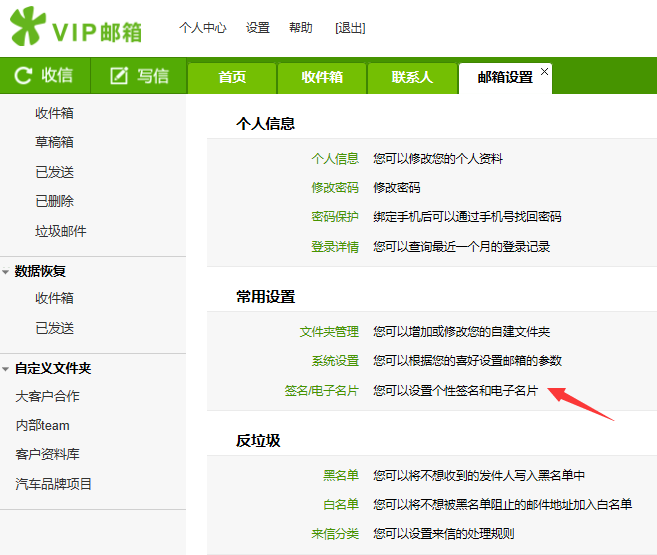The width and height of the screenshot is (657, 555).
Task: Click the [退出] logout link
Action: click(350, 28)
